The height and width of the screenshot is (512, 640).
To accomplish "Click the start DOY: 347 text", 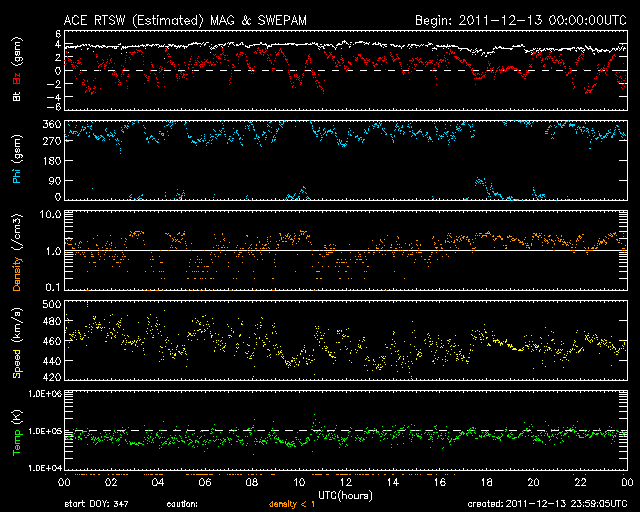I will tap(97, 504).
